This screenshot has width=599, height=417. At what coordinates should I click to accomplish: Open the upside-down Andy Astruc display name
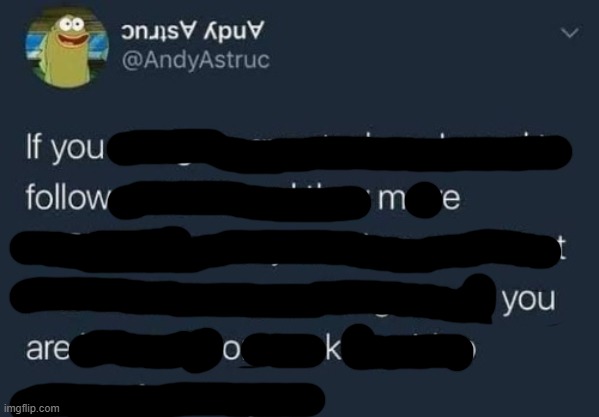click(x=193, y=32)
